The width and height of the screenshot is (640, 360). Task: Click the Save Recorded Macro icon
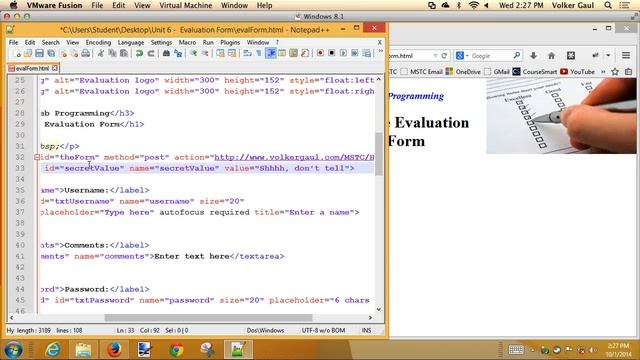click(367, 53)
